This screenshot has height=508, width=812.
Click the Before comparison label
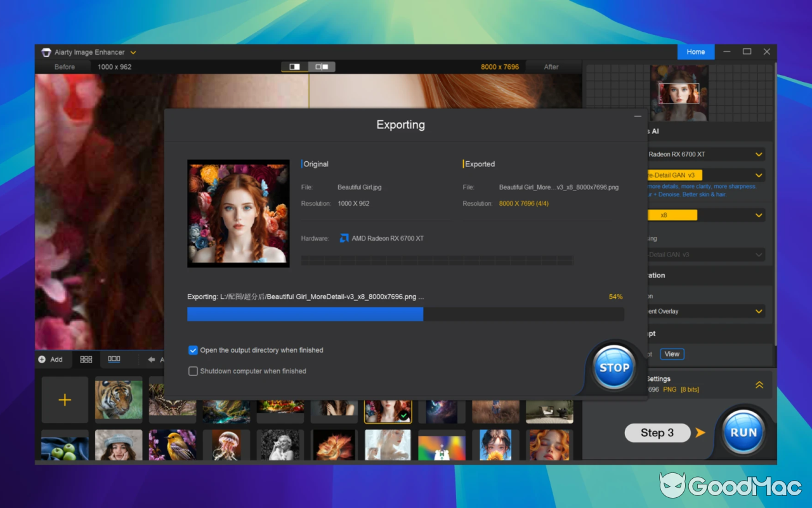pyautogui.click(x=63, y=66)
